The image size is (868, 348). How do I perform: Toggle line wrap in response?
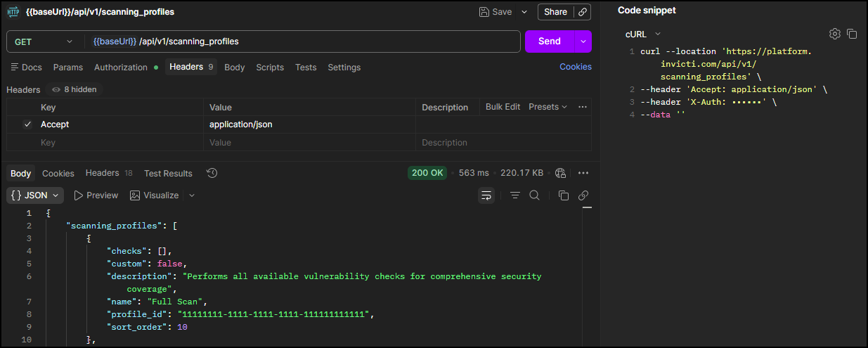486,195
